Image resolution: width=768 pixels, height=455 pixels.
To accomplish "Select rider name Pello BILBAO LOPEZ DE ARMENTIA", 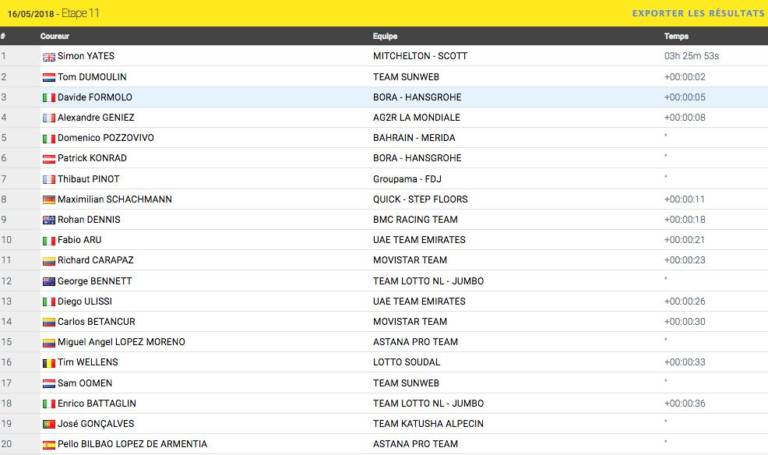I will coord(132,444).
